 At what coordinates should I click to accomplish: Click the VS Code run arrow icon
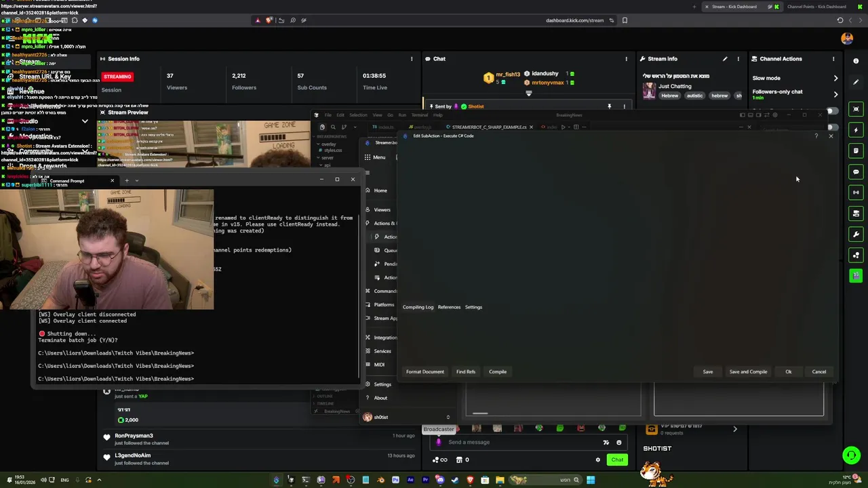(x=563, y=127)
